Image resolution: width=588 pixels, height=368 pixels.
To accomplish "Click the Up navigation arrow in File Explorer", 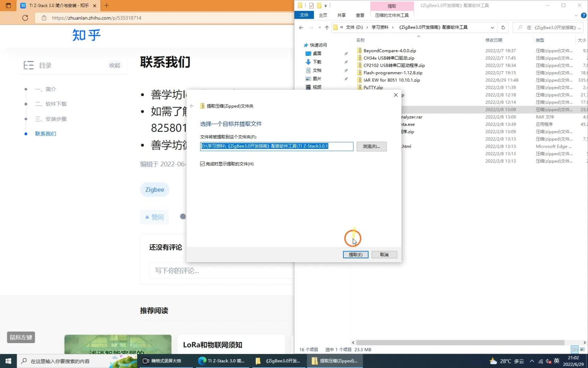I will 326,27.
